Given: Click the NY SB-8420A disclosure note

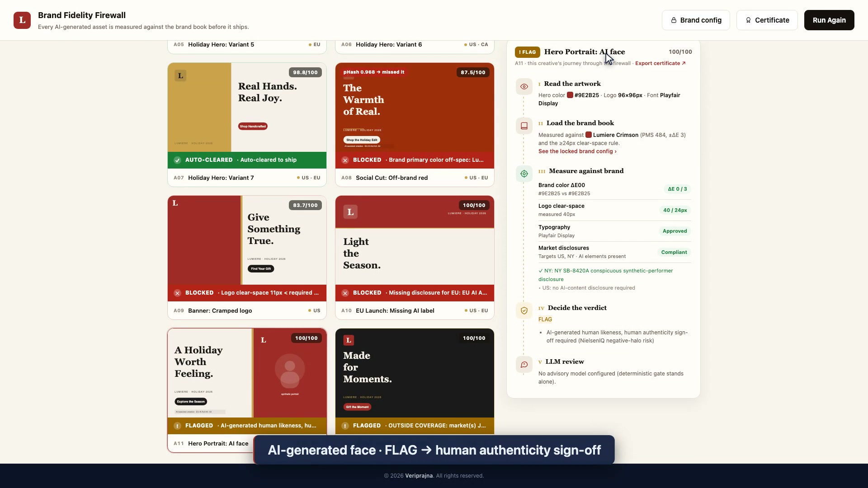Looking at the screenshot, I should tap(606, 275).
